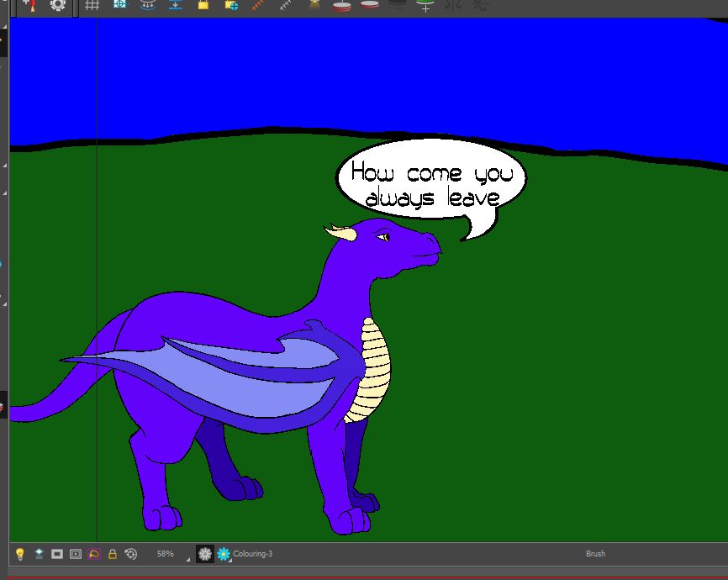Click the blue framed target icon in toolbar
This screenshot has height=580, width=728.
click(119, 4)
